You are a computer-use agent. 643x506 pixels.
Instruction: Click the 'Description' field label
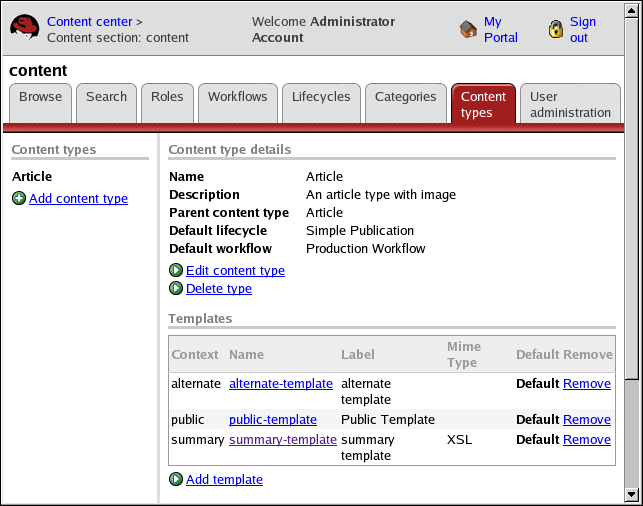pyautogui.click(x=204, y=194)
